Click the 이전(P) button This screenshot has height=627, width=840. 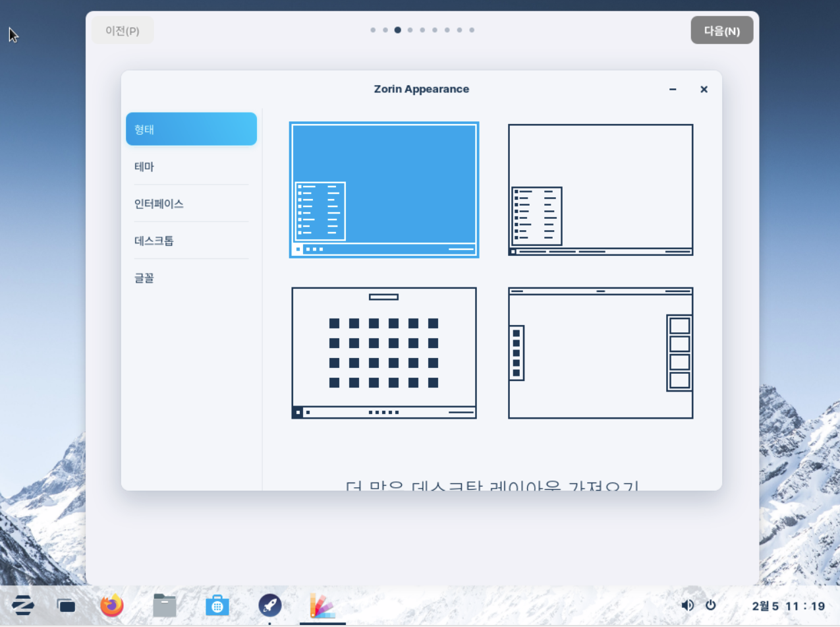tap(123, 30)
